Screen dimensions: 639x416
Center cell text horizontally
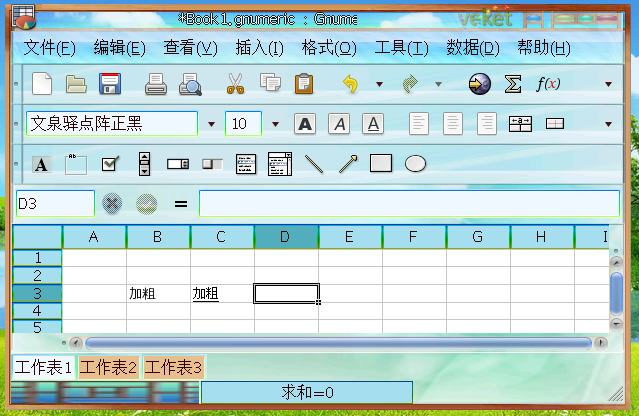click(452, 123)
